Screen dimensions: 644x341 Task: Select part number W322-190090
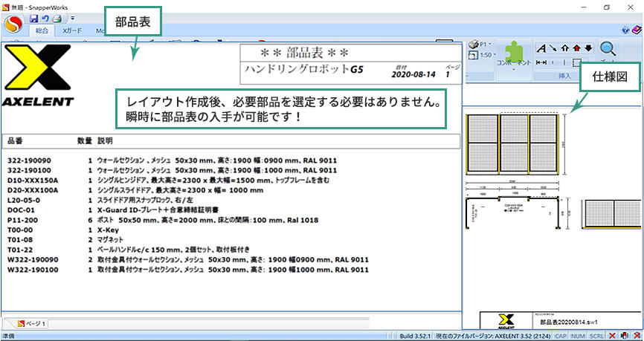point(33,260)
